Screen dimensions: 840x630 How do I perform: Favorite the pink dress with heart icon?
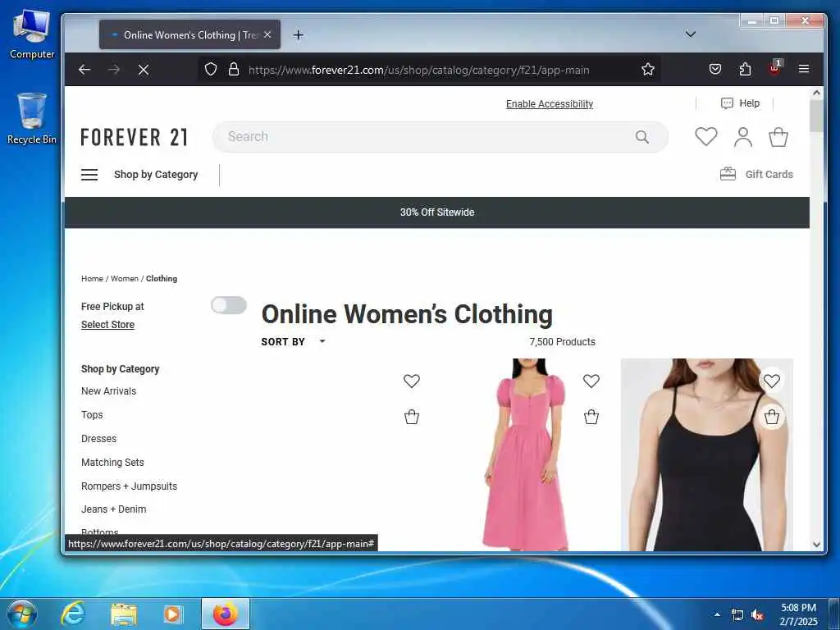[591, 381]
